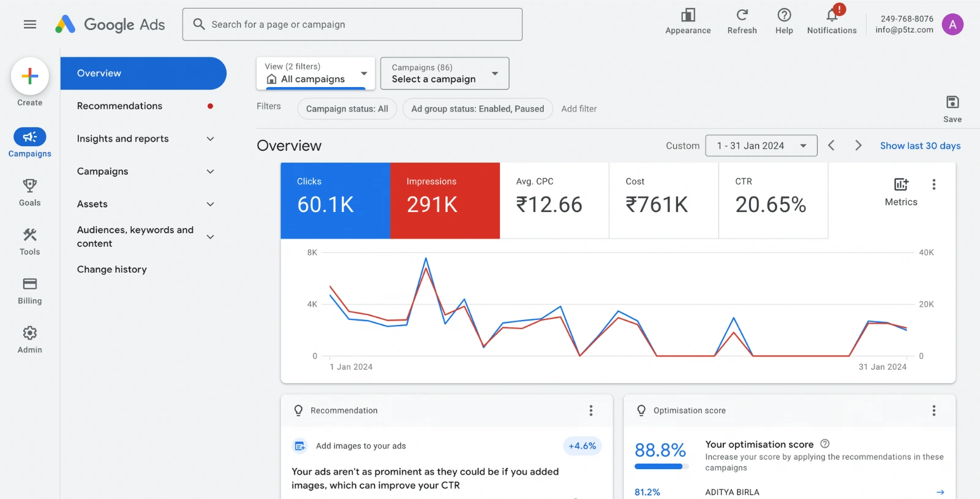Focus the search page or campaign field
This screenshot has height=499, width=980.
click(352, 25)
